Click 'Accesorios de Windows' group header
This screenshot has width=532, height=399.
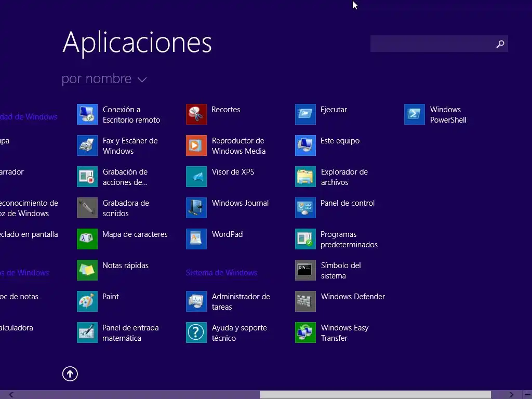[24, 273]
